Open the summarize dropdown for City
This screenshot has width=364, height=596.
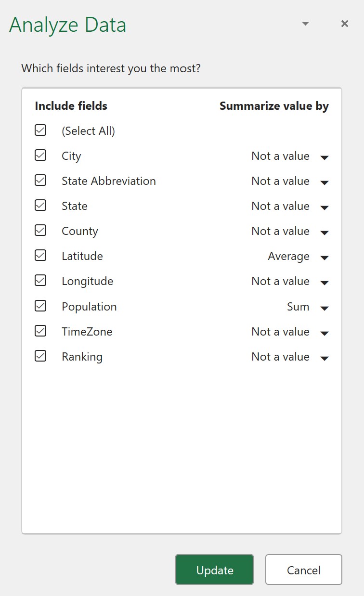[325, 157]
